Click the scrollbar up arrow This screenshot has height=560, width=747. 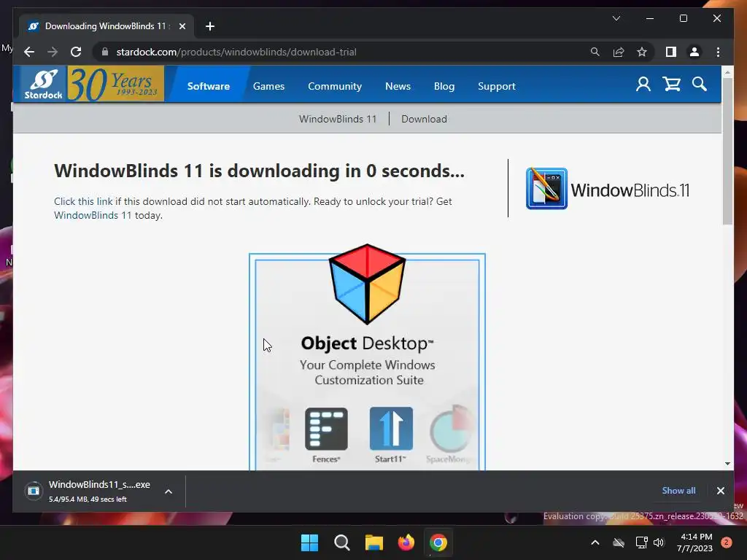tap(727, 72)
